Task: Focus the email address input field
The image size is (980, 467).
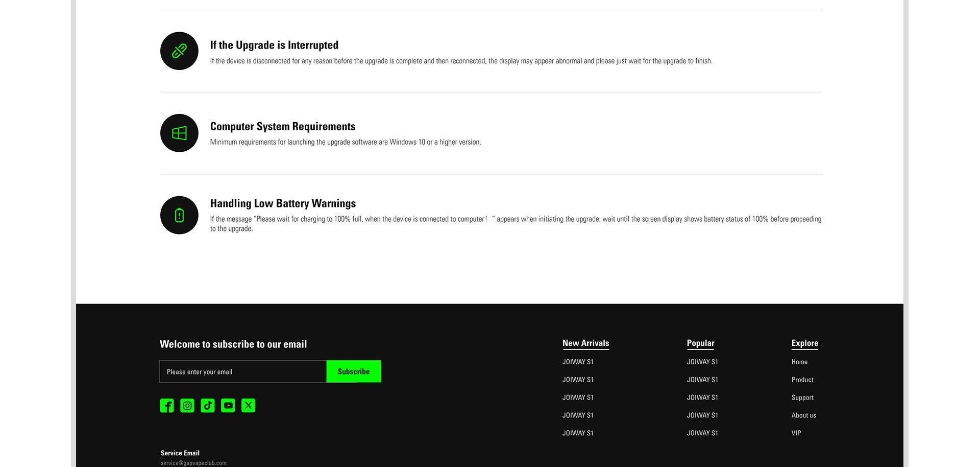Action: pyautogui.click(x=243, y=371)
